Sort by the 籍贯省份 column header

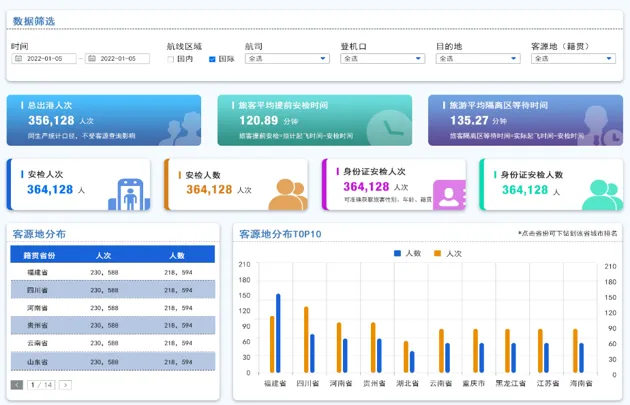tap(39, 256)
